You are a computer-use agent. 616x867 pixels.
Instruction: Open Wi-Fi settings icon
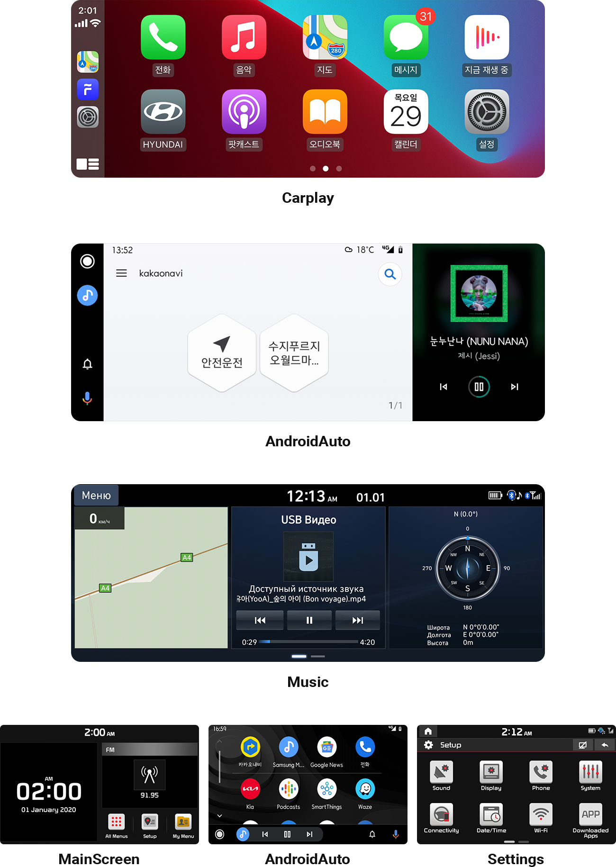541,815
